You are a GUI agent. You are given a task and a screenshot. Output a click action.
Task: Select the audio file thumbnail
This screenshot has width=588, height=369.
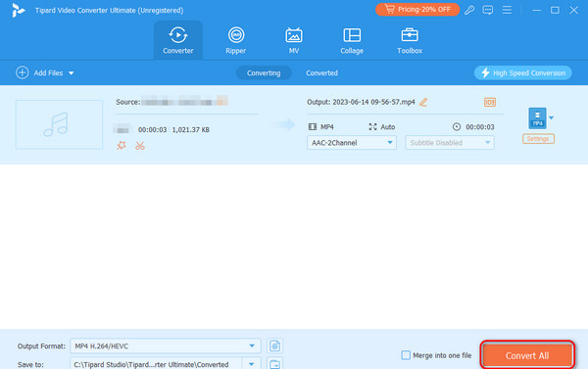(x=59, y=124)
